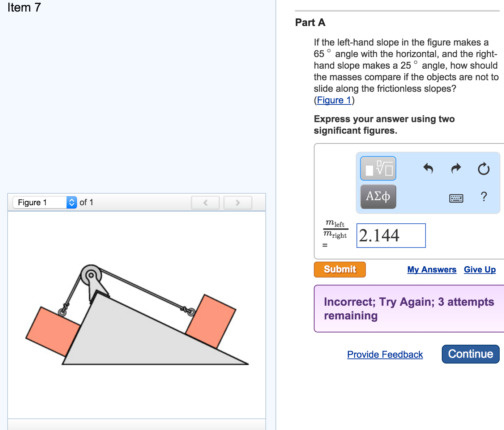Open the Greek symbols ΑΣφ palette
Image resolution: width=504 pixels, height=430 pixels.
pyautogui.click(x=378, y=196)
